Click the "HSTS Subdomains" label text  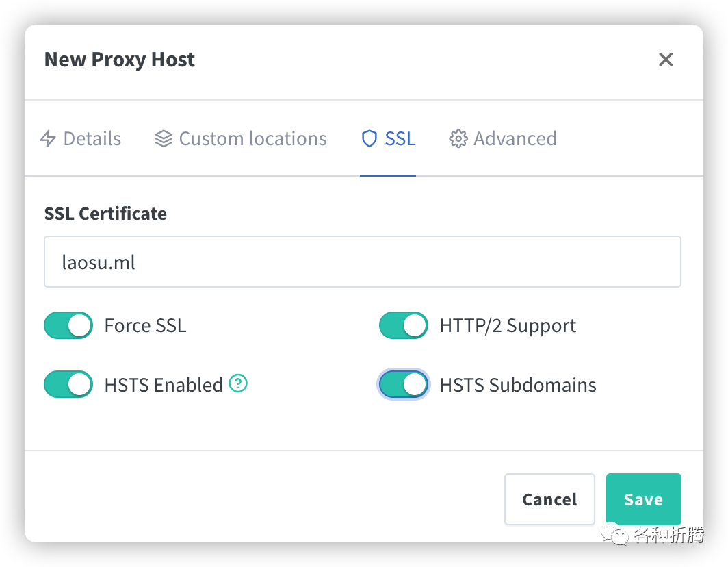[x=518, y=385]
